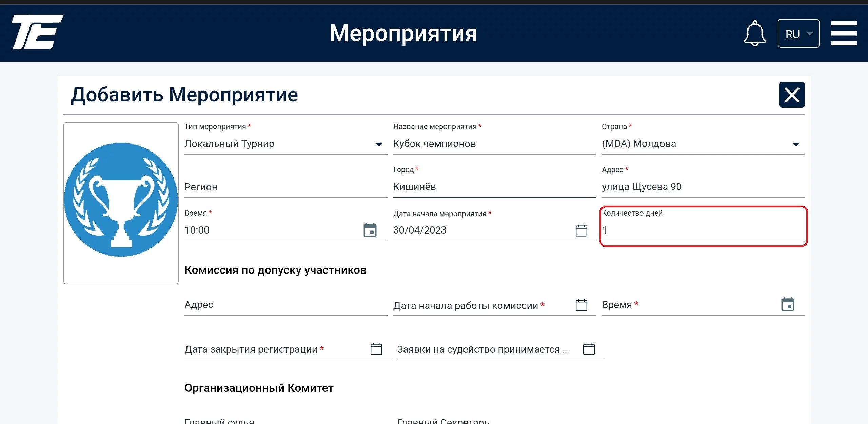The width and height of the screenshot is (868, 424).
Task: Click the commission Адрес field
Action: point(285,305)
